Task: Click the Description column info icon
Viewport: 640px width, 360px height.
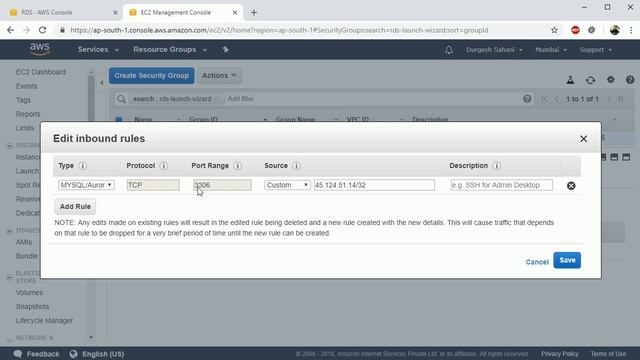Action: (496, 166)
